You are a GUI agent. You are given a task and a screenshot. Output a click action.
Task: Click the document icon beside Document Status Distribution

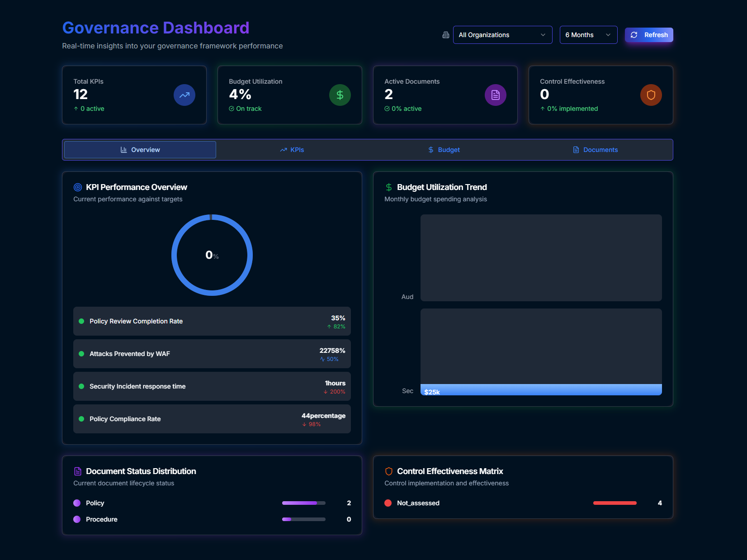coord(78,471)
